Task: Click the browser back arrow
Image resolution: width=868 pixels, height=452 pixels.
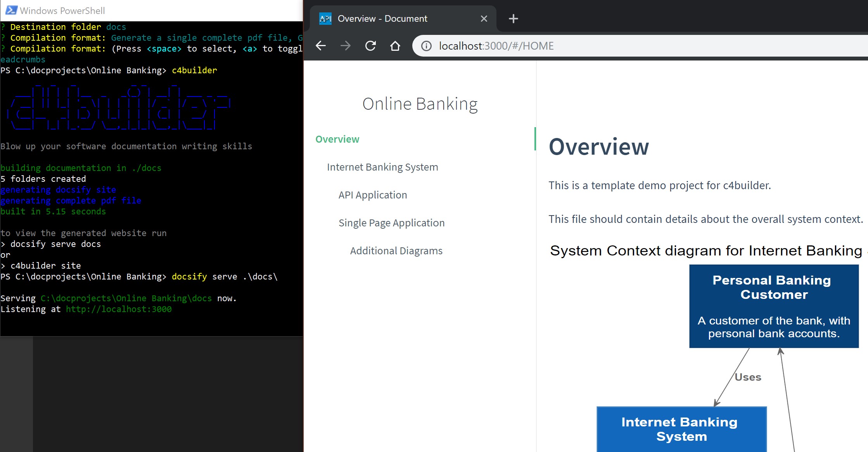Action: point(321,46)
